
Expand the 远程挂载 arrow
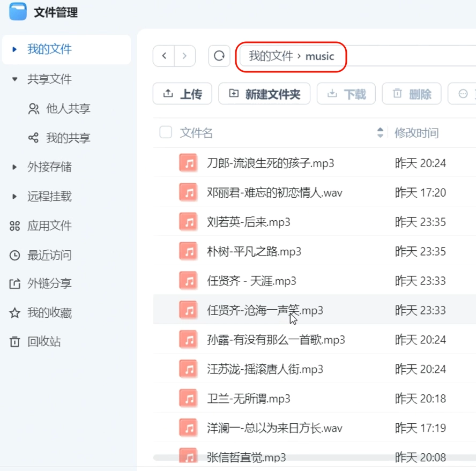pyautogui.click(x=14, y=196)
